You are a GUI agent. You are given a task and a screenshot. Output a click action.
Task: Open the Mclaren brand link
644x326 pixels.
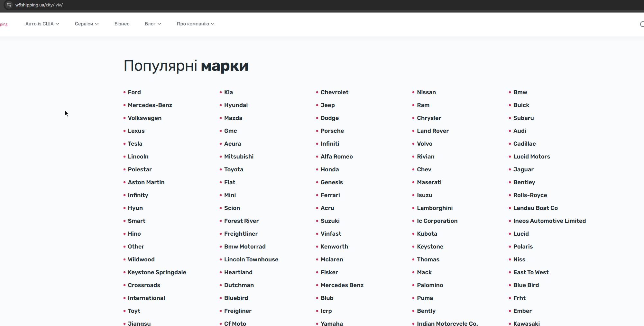point(332,259)
